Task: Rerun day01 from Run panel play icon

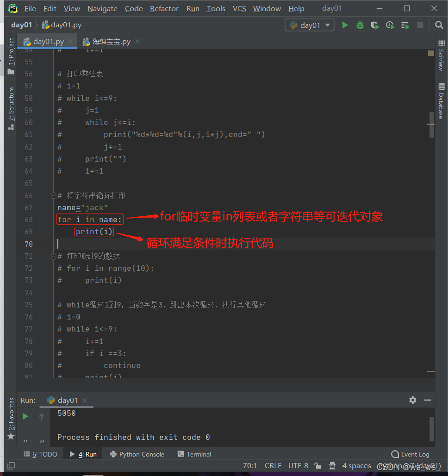Action: pos(25,416)
